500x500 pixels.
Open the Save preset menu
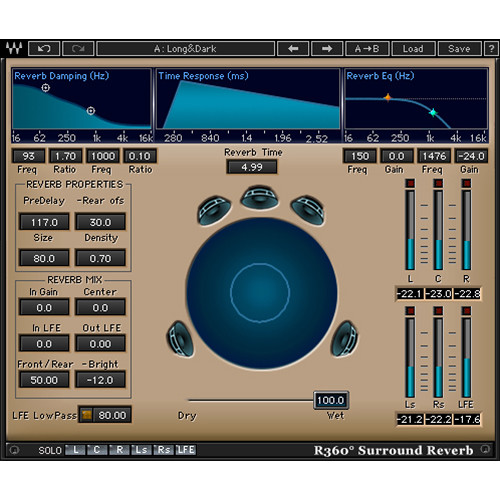coord(459,49)
